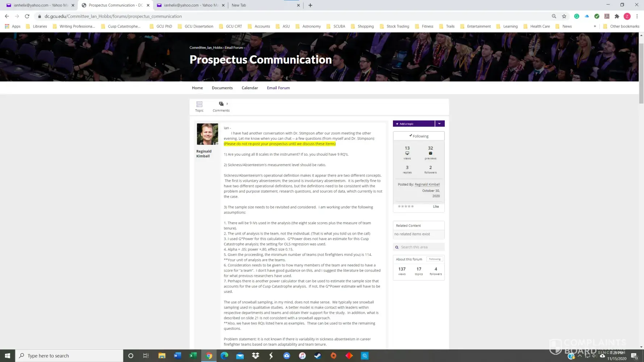Screen dimensions: 644x362
Task: Go to the Home navigation tab
Action: point(197,88)
